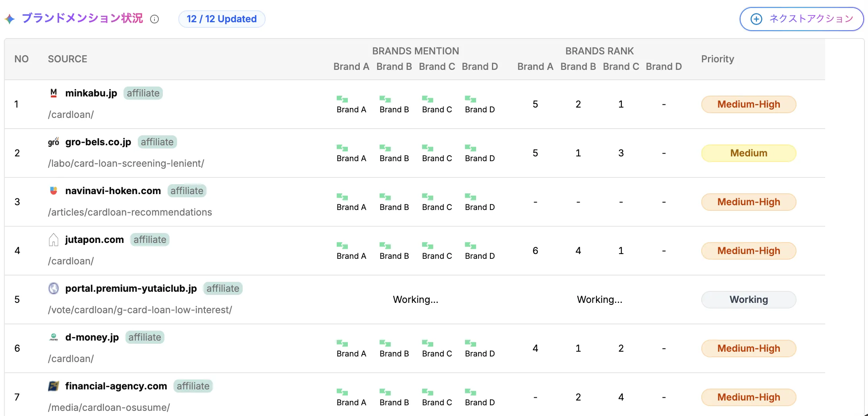This screenshot has height=416, width=868.
Task: Click the financial-agency.com favicon
Action: tap(54, 386)
